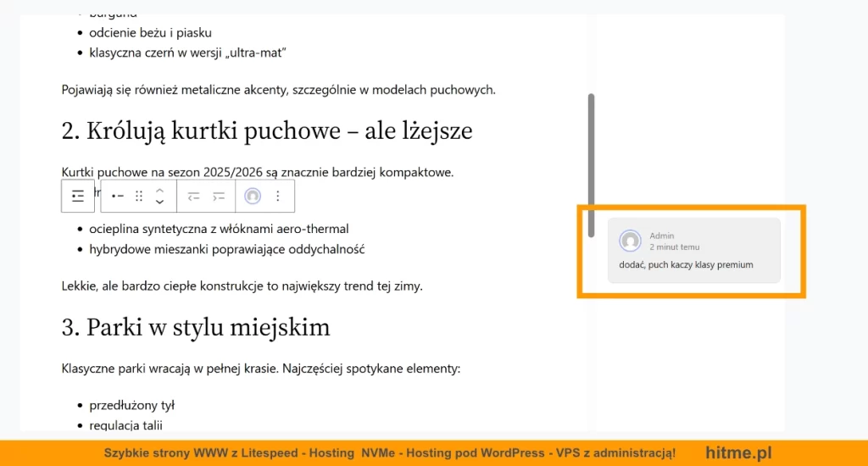Screen dimensions: 868x466
Task: Click Admin avatar in comment card
Action: pyautogui.click(x=630, y=241)
